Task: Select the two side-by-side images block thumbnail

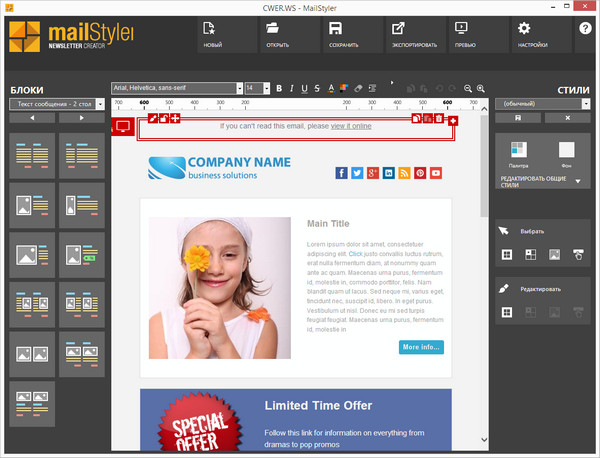Action: tap(32, 354)
